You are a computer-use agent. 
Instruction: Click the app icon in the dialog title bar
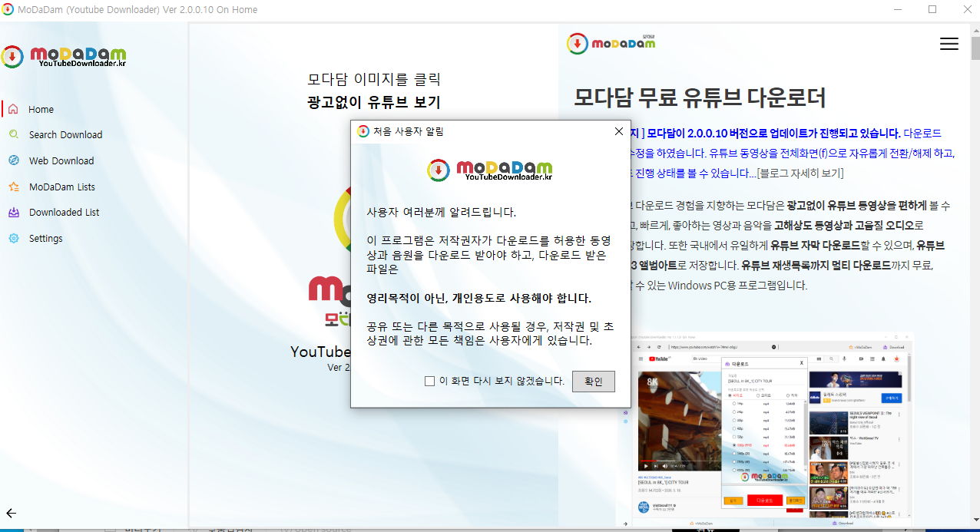point(363,131)
